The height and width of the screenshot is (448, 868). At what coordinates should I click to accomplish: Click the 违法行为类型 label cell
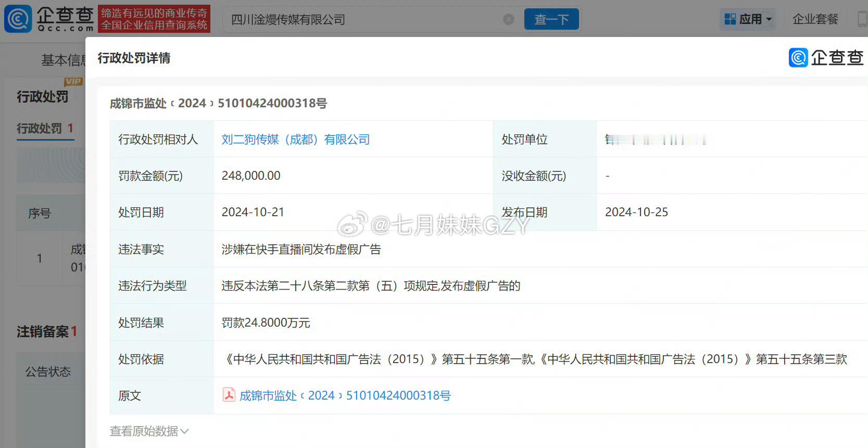[x=161, y=285]
